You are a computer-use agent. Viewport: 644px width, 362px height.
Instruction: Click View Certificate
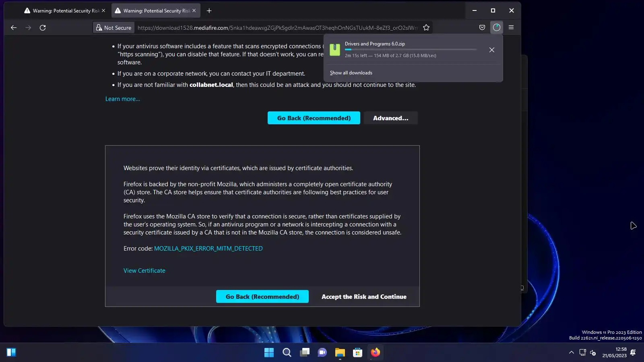144,271
